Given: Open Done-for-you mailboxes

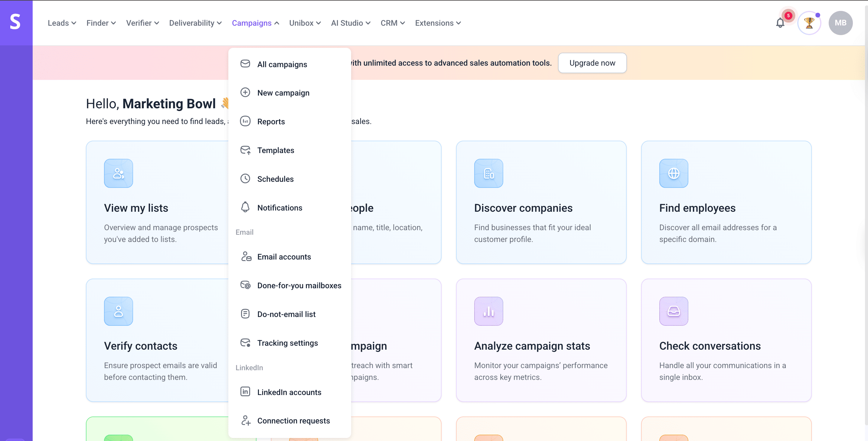Looking at the screenshot, I should pyautogui.click(x=299, y=285).
